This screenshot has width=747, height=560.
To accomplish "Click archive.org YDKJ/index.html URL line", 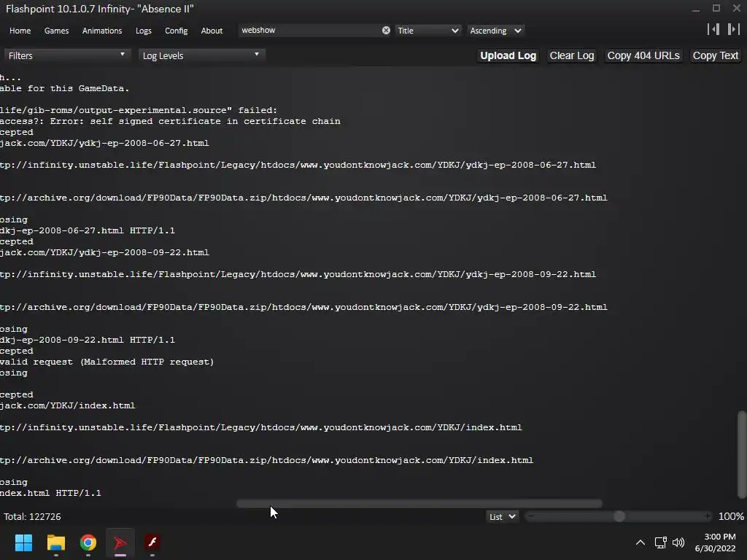I will pyautogui.click(x=267, y=460).
